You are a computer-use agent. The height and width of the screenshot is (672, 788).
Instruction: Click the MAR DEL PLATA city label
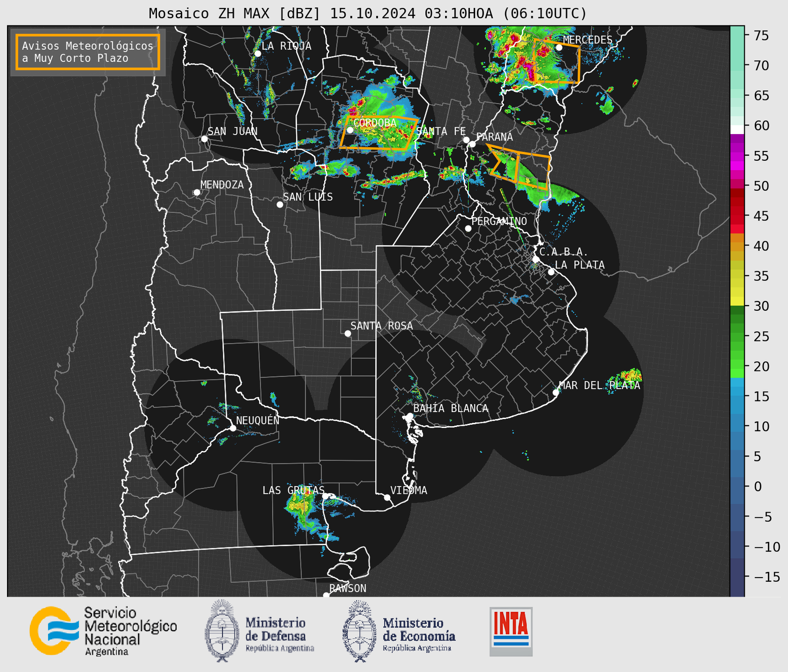(x=599, y=386)
